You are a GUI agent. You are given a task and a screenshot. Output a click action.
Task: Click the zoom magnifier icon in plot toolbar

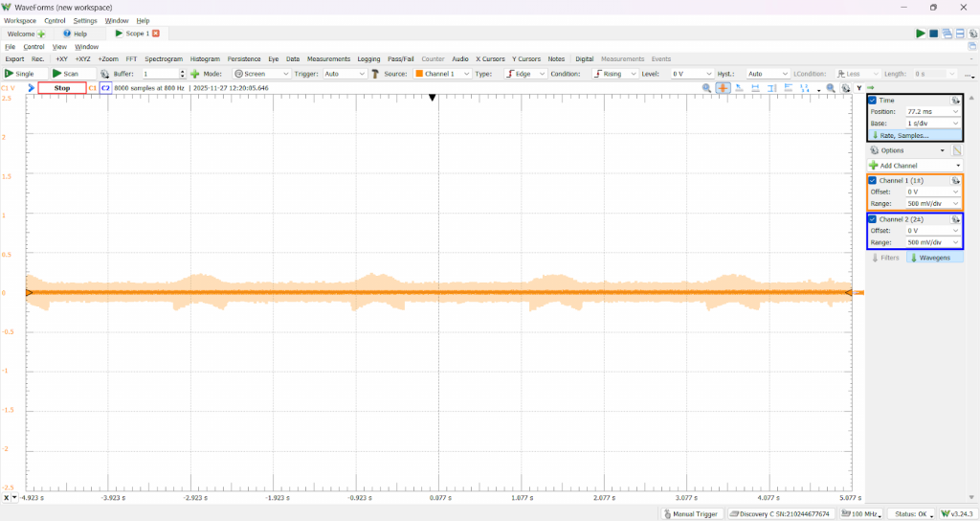(x=707, y=88)
